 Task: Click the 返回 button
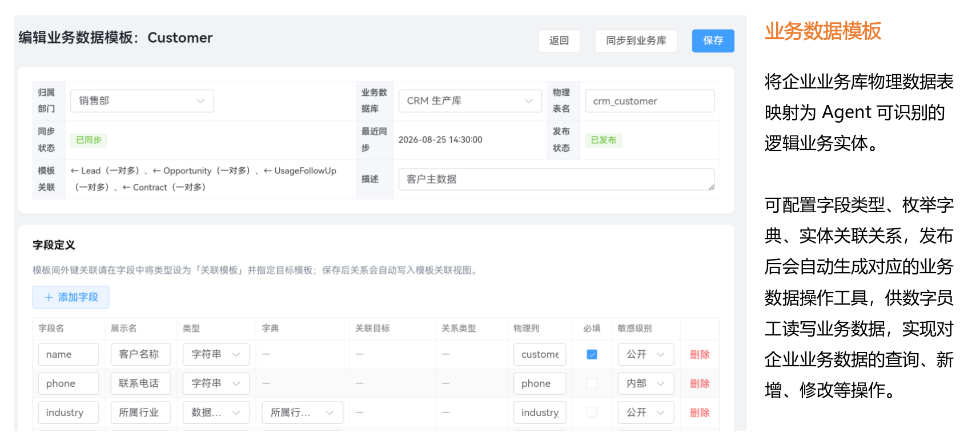click(x=559, y=41)
